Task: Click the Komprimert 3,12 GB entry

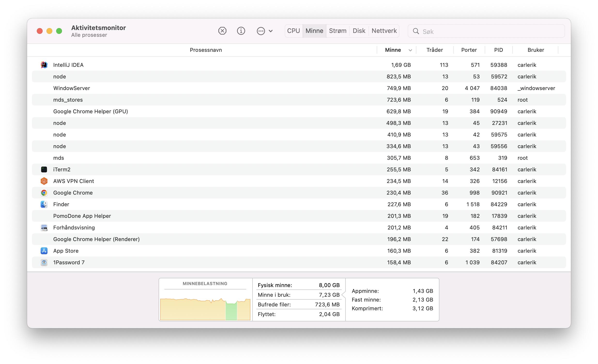Action: pyautogui.click(x=392, y=308)
